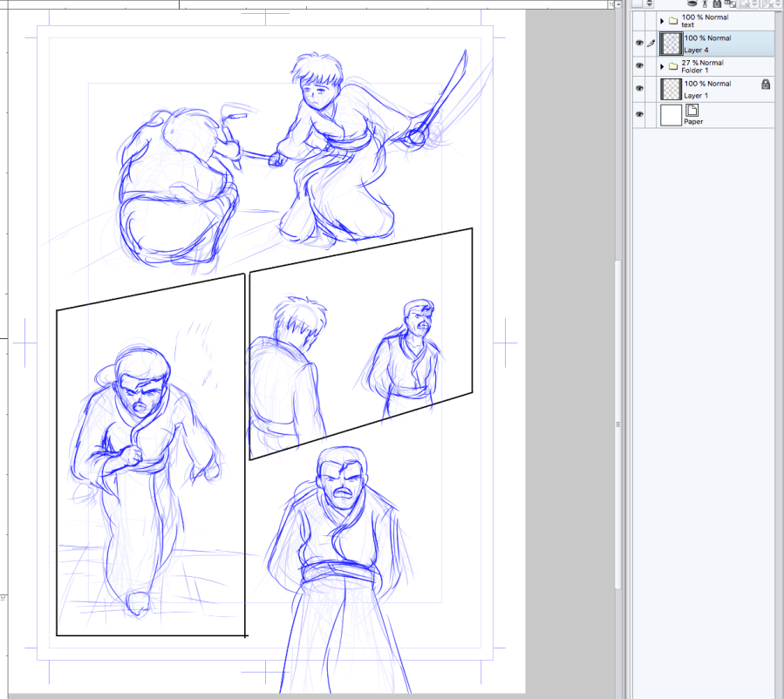Click the Paper layer page icon

[693, 110]
